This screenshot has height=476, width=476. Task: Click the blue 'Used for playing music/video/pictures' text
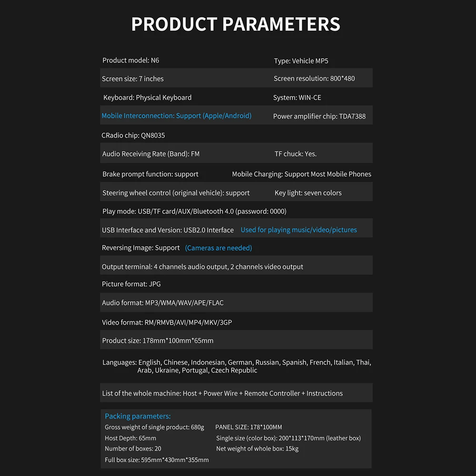298,230
